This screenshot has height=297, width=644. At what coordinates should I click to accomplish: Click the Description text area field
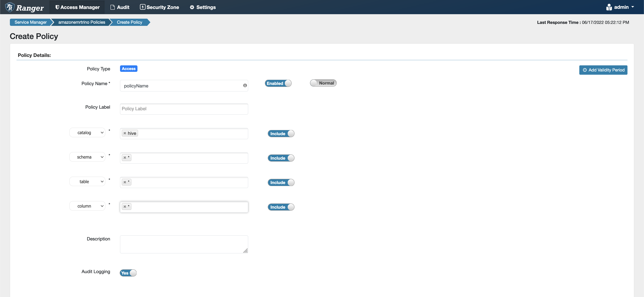[x=184, y=244]
